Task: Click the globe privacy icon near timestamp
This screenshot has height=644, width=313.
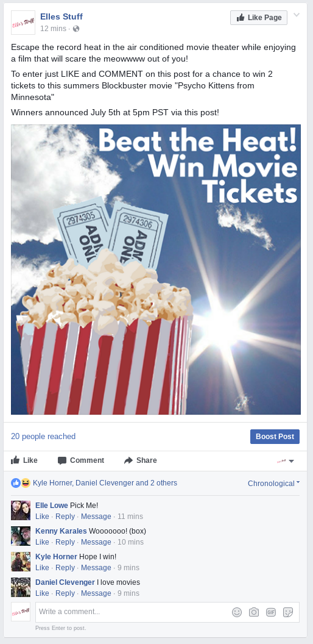Action: tap(76, 29)
